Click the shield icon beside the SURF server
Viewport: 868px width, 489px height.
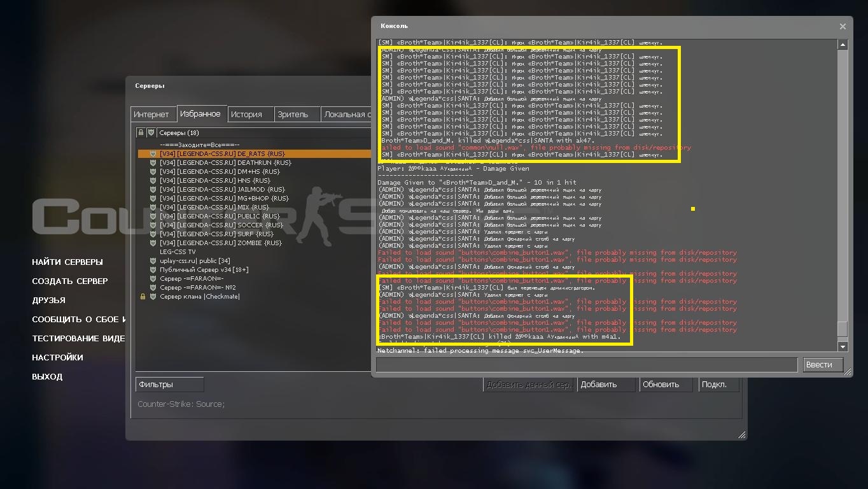153,234
